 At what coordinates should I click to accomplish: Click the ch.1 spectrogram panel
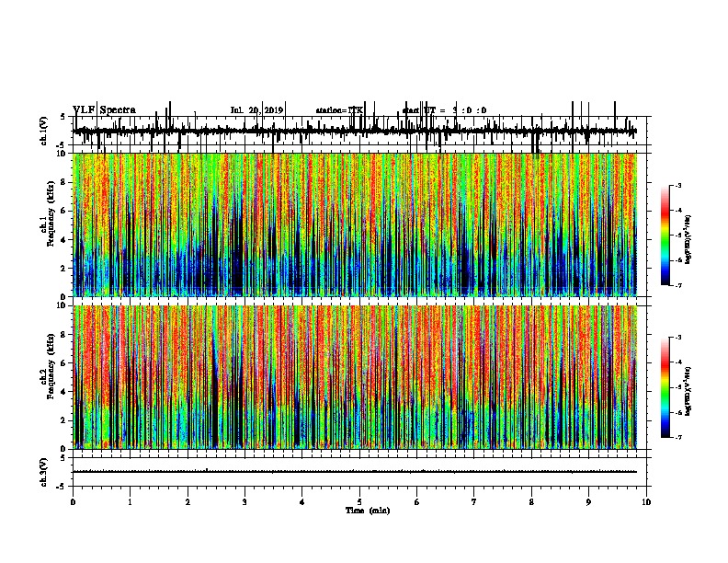[355, 224]
